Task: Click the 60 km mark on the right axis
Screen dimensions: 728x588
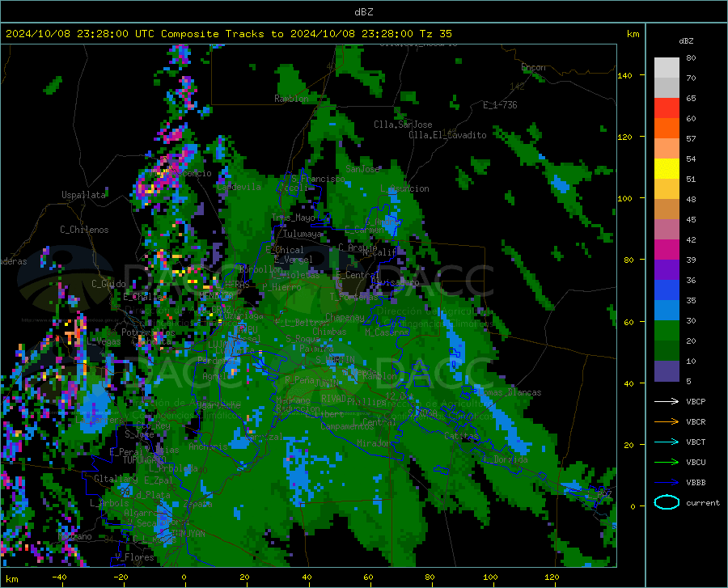Action: coord(629,322)
